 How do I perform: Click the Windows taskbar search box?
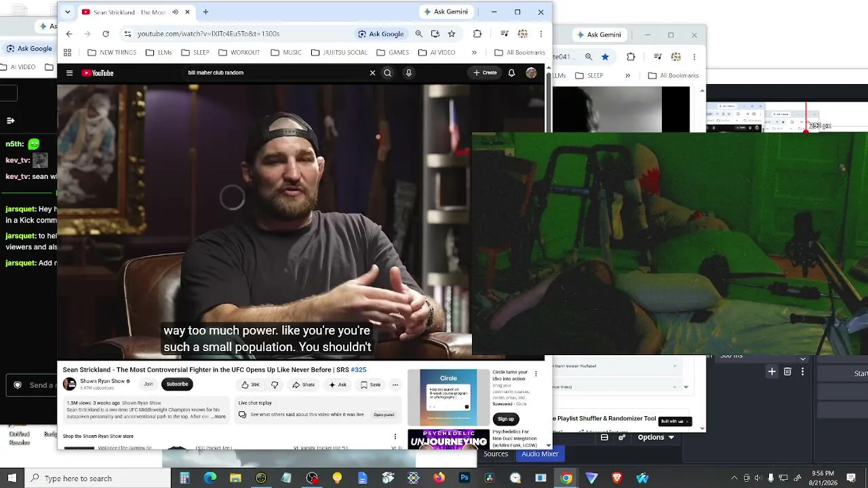click(x=98, y=478)
